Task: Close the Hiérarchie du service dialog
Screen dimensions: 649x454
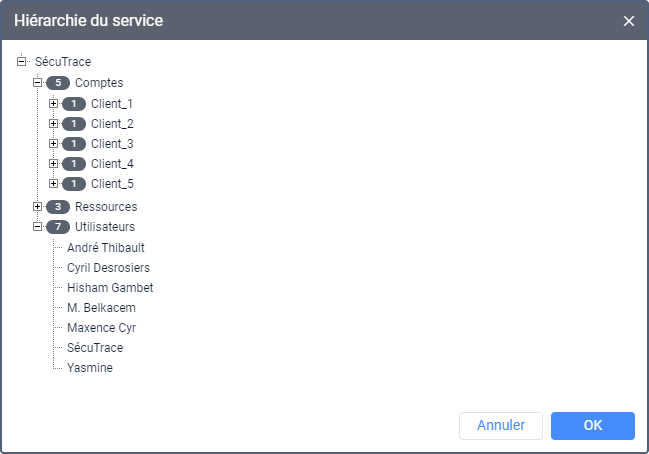Action: point(629,21)
